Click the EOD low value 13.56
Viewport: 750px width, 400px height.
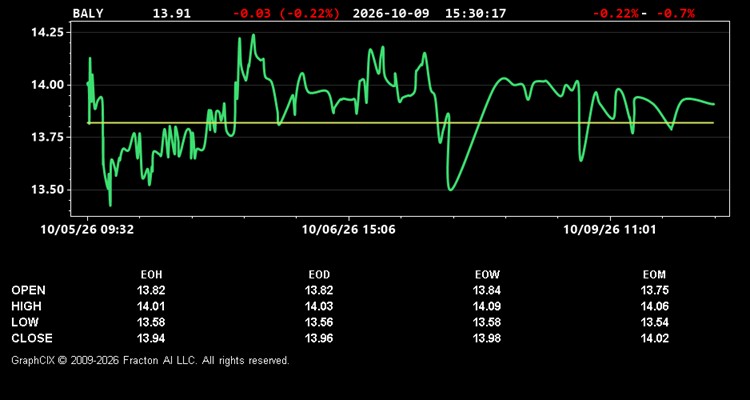click(319, 322)
